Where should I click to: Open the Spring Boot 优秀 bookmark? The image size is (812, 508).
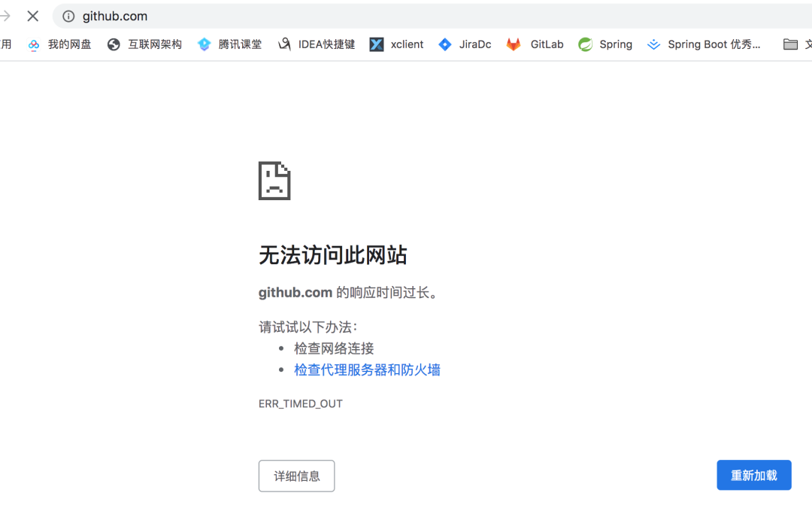[x=704, y=44]
